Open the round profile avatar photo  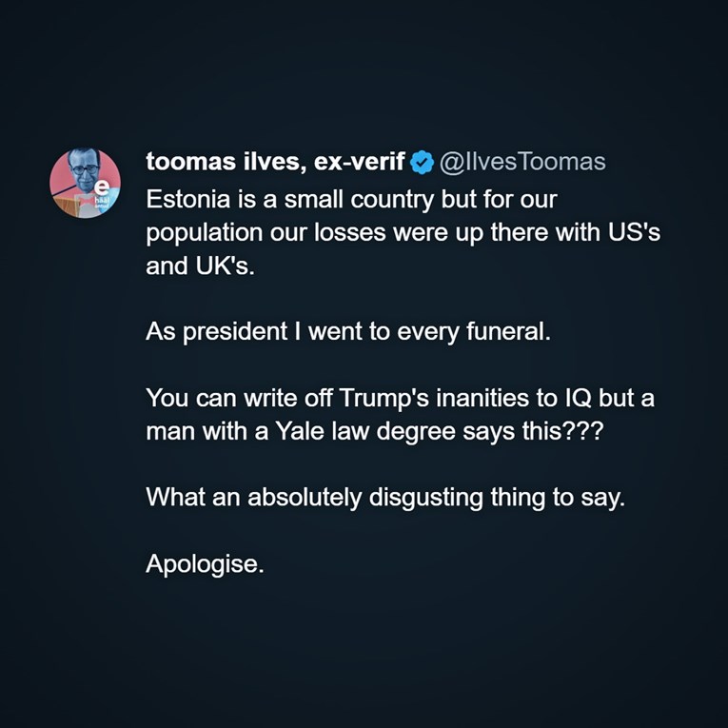tap(85, 183)
